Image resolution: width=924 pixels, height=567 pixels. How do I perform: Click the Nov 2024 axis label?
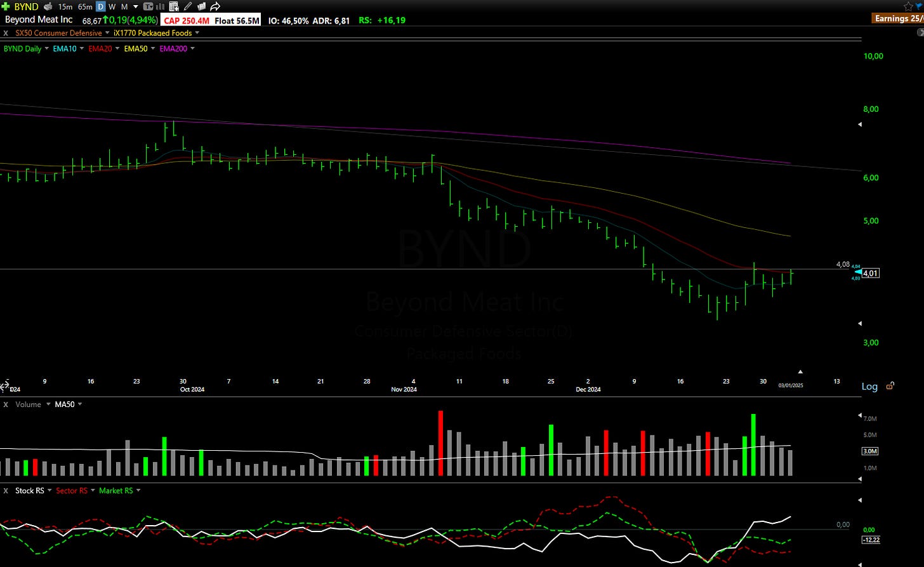(404, 389)
